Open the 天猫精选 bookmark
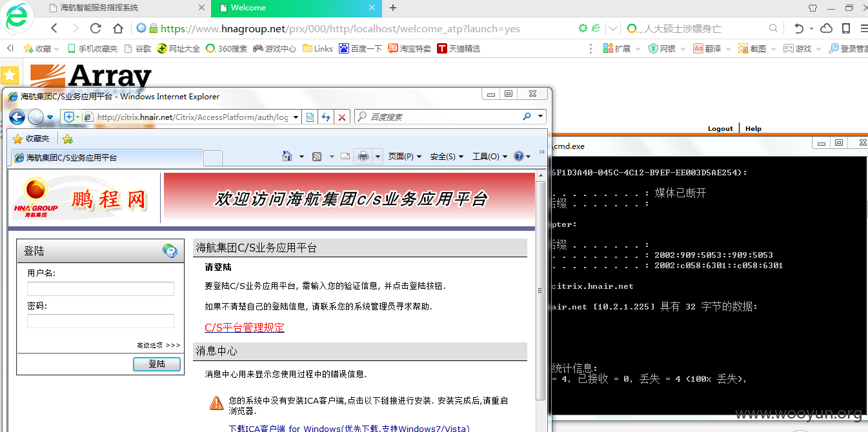This screenshot has height=432, width=868. point(459,48)
